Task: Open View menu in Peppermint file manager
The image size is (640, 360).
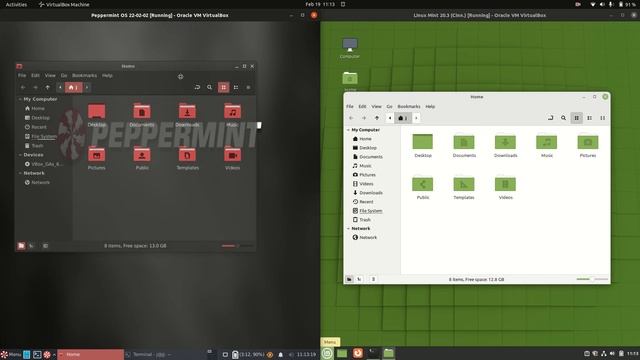Action: click(50, 76)
